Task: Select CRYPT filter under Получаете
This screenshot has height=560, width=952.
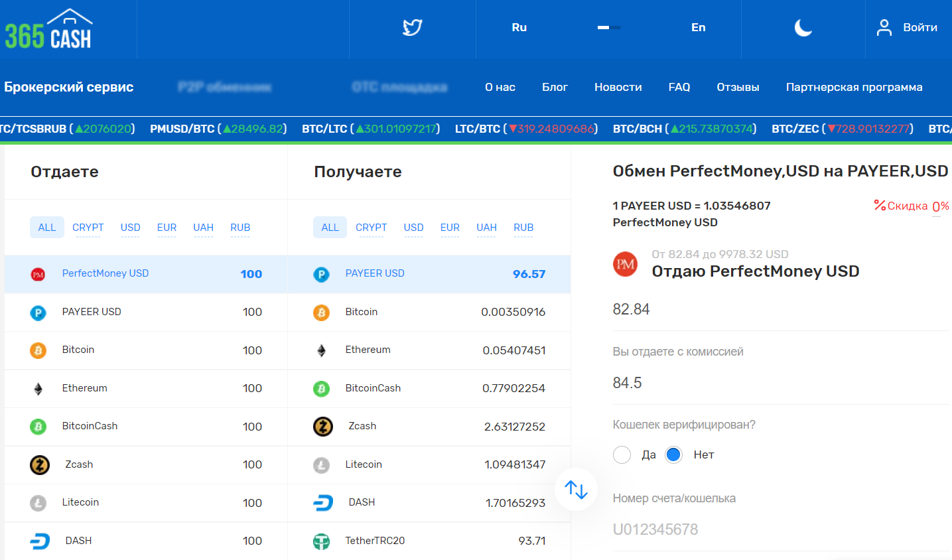Action: (372, 228)
